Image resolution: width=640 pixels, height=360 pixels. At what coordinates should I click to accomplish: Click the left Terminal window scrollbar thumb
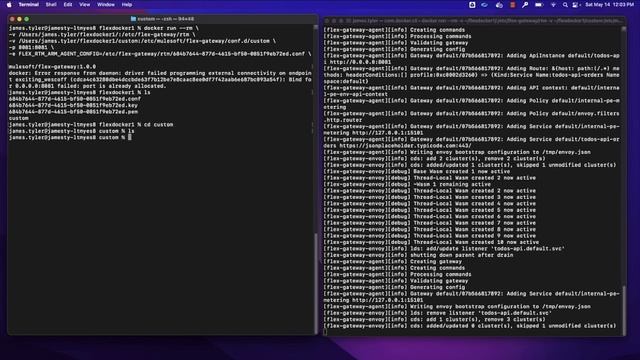tap(316, 283)
